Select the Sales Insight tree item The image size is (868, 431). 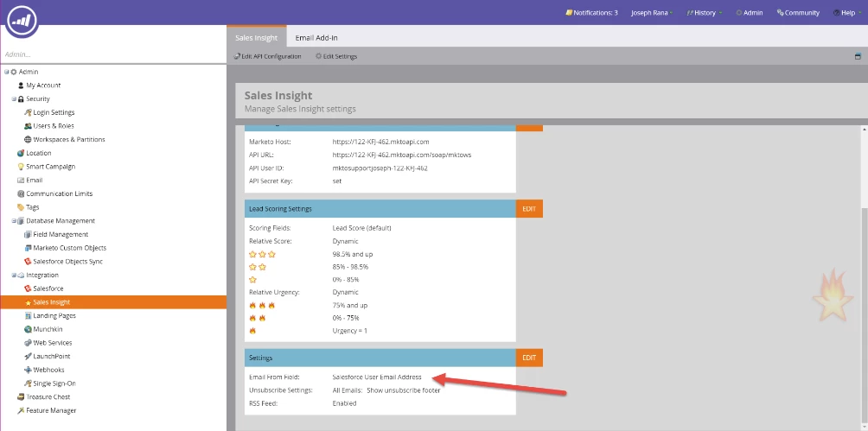113,302
